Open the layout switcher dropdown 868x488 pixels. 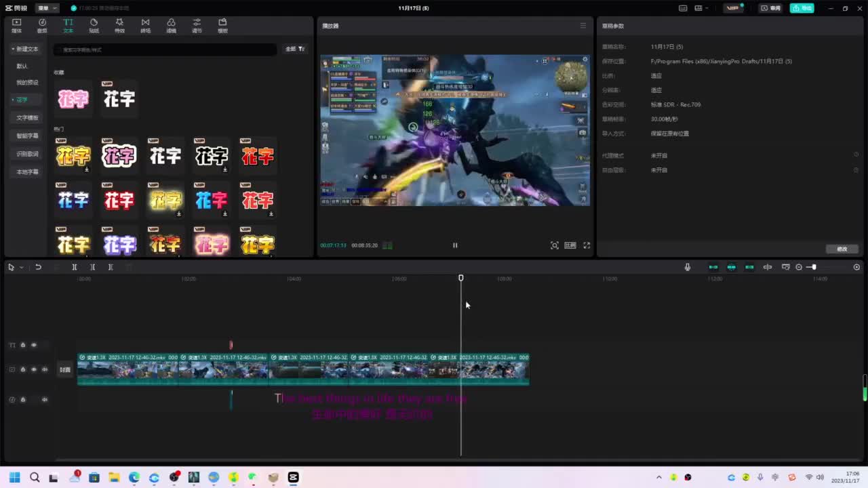[701, 8]
